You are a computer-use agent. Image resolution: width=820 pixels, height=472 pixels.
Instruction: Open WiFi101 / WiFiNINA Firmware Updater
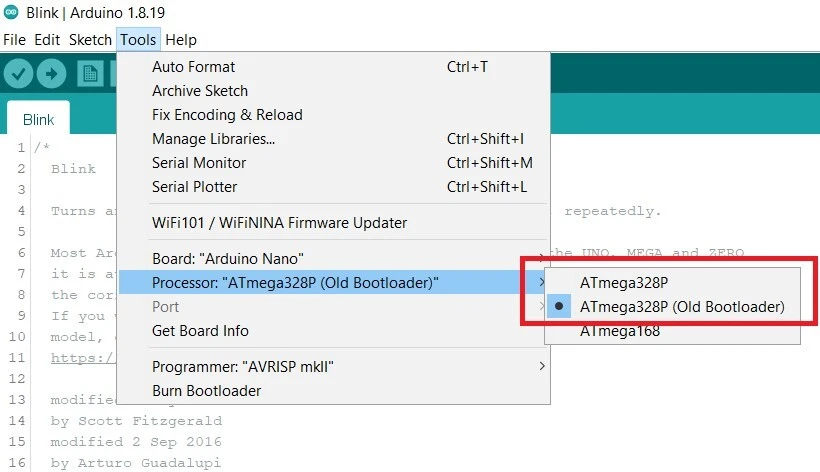[334, 223]
